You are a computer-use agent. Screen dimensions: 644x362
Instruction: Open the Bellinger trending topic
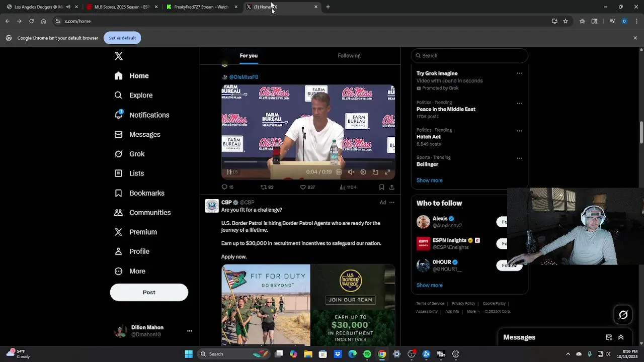[427, 164]
